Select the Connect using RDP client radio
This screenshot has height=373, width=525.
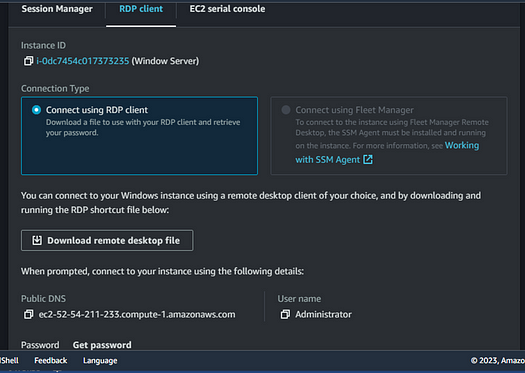tap(36, 110)
